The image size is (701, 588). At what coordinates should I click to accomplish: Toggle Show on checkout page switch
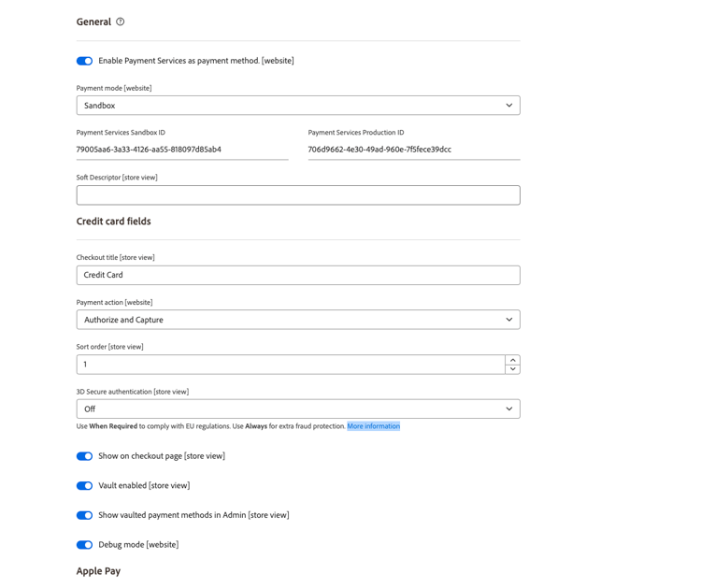pos(84,456)
